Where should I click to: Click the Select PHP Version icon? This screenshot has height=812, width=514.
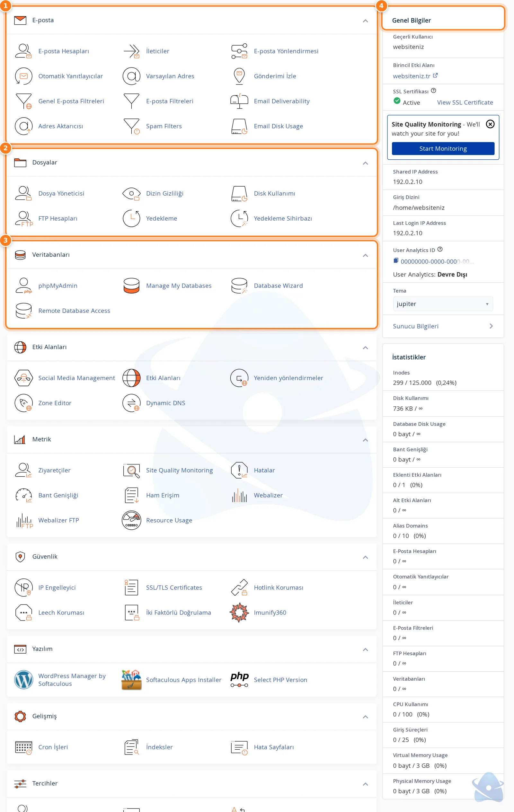click(x=239, y=679)
